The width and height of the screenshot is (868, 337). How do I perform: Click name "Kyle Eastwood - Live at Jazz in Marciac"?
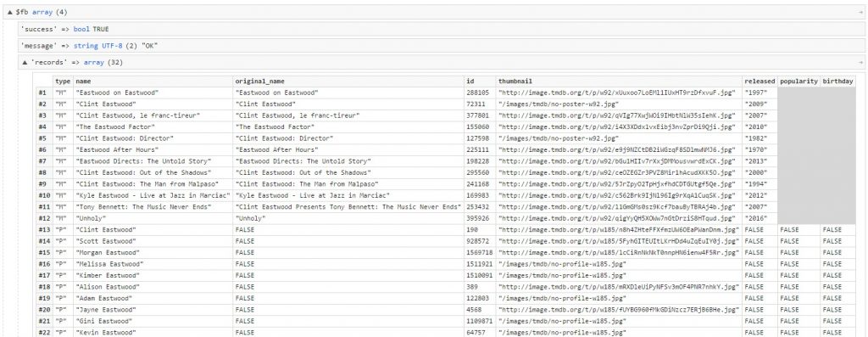click(153, 195)
